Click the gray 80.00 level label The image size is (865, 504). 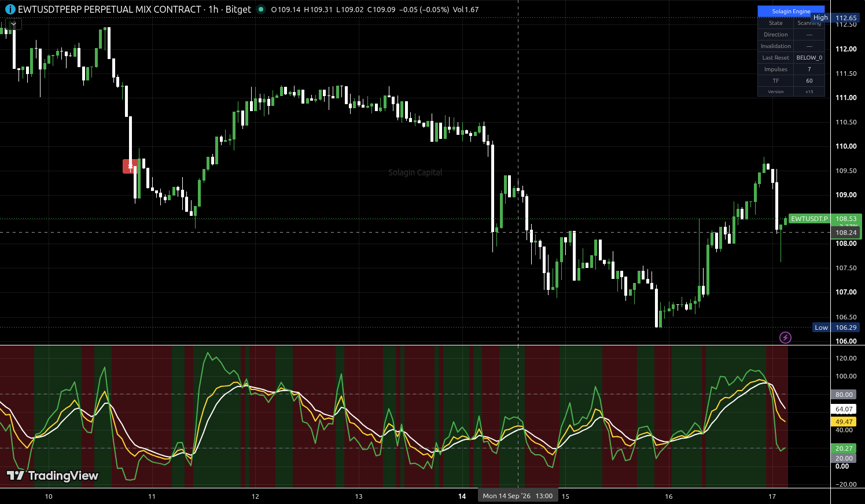[x=844, y=395]
